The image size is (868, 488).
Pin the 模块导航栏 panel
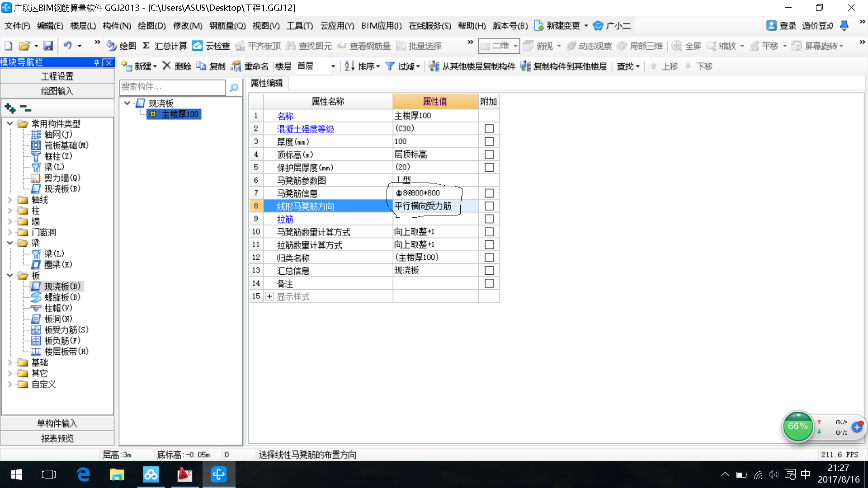96,62
